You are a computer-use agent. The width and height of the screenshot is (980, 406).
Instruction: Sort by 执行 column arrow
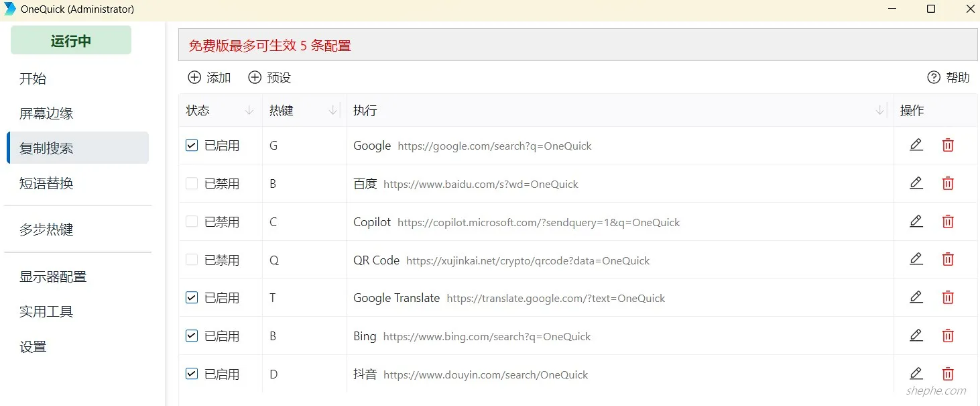coord(880,111)
